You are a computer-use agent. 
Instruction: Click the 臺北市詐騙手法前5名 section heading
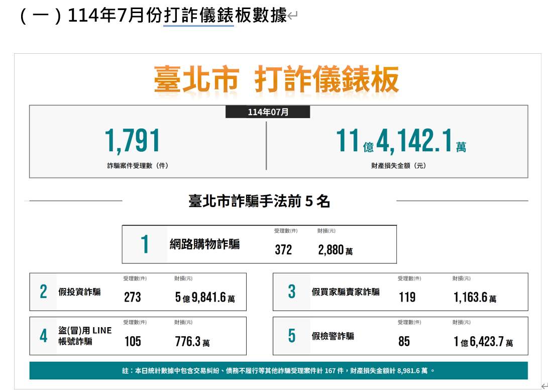tap(259, 202)
